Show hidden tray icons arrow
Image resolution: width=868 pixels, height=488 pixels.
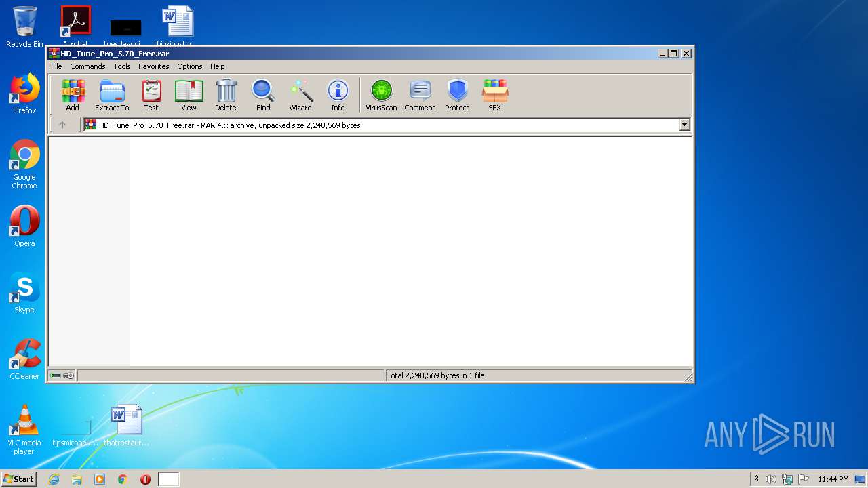(757, 479)
